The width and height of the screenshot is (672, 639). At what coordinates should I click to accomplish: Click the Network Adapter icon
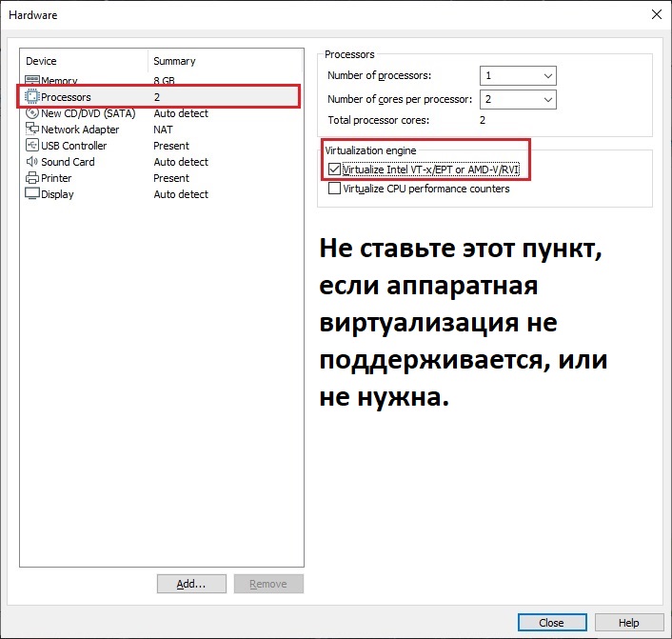[x=32, y=130]
